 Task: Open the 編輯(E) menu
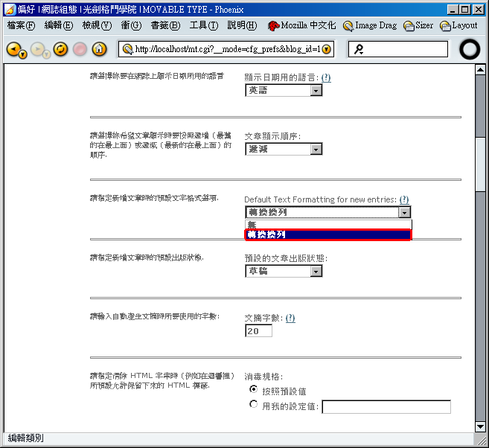click(x=59, y=25)
